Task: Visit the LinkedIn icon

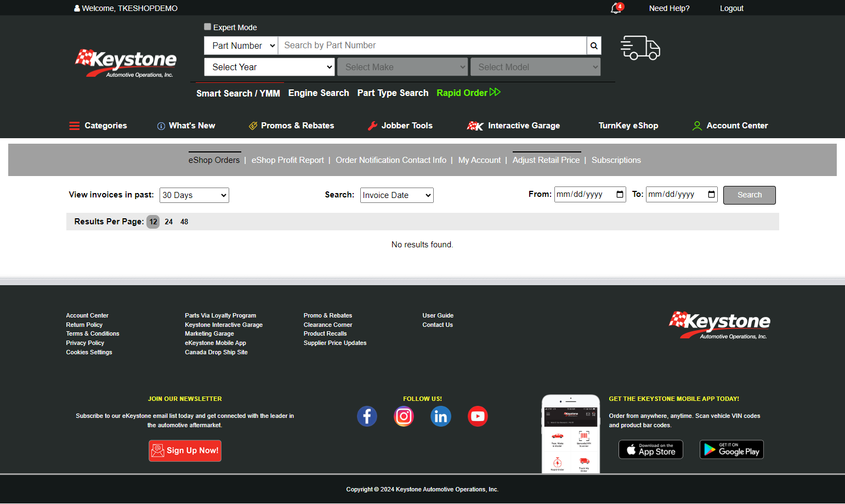Action: click(441, 416)
